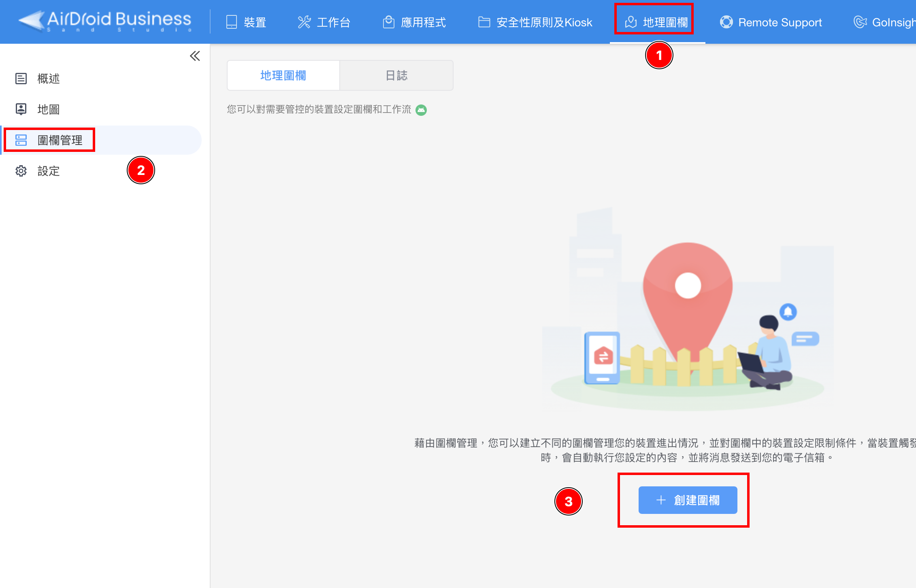Open 設定 sidebar item

pos(49,171)
